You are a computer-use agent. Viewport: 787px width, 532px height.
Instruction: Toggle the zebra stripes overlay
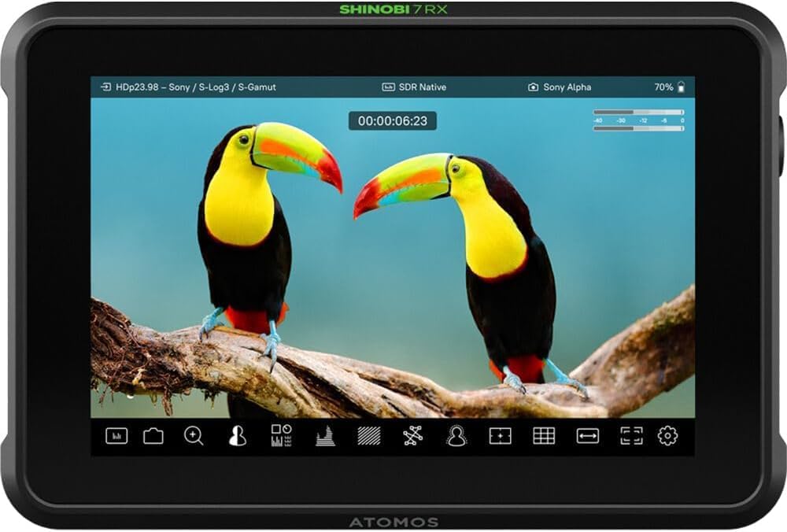pos(368,436)
